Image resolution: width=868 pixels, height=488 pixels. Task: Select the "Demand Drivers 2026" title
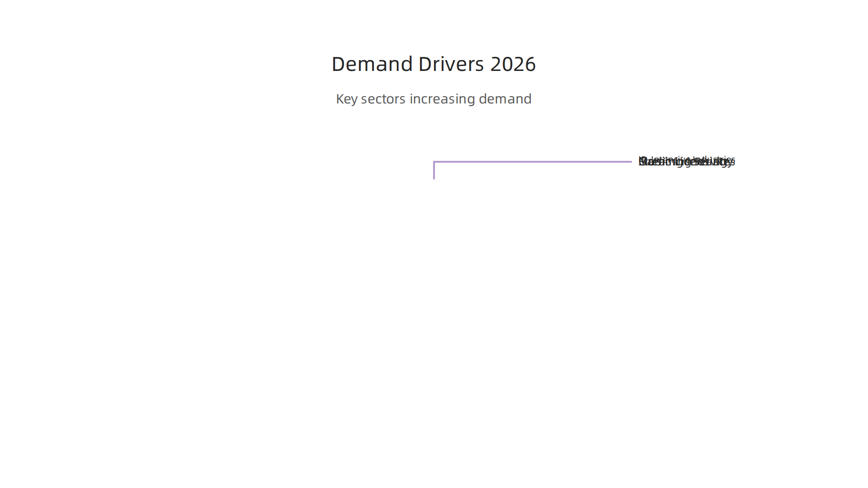coord(434,64)
